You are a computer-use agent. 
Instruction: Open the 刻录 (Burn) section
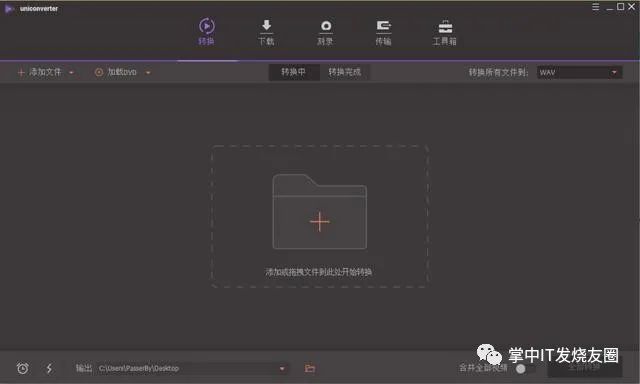325,32
